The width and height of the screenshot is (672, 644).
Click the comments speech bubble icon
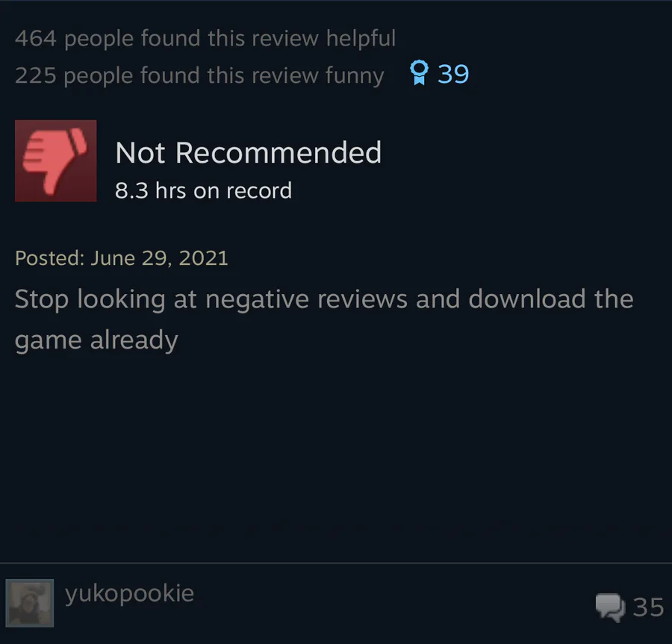point(610,607)
